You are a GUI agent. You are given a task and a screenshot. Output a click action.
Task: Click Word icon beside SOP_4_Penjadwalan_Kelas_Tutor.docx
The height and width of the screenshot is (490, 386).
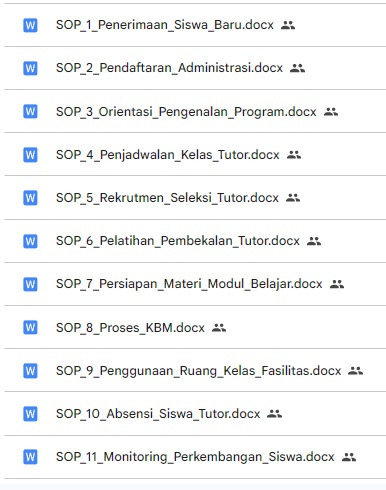click(30, 155)
